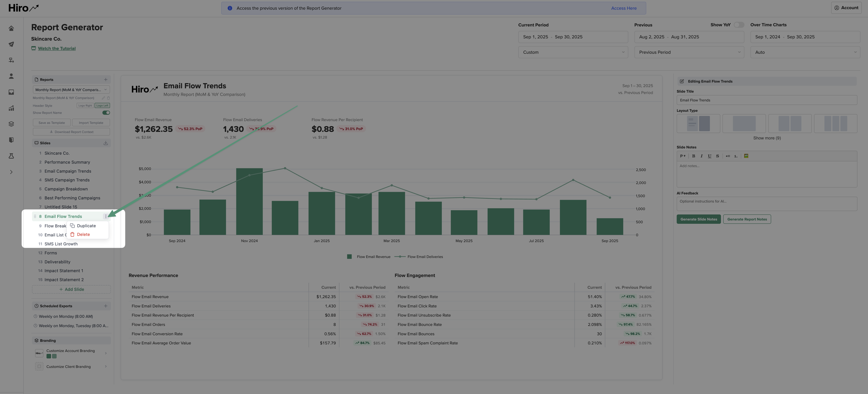Open the Auto over-time charts dropdown
Image resolution: width=868 pixels, height=394 pixels.
(805, 52)
